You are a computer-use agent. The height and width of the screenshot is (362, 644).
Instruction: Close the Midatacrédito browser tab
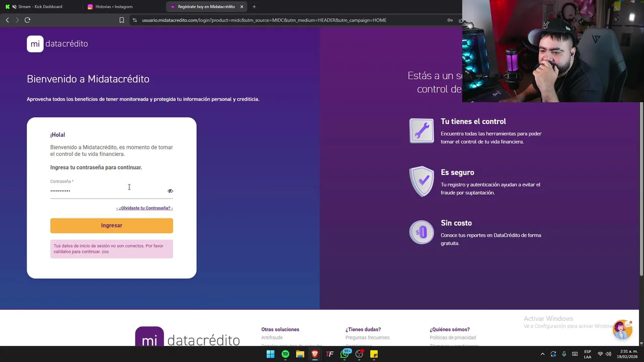pyautogui.click(x=242, y=7)
